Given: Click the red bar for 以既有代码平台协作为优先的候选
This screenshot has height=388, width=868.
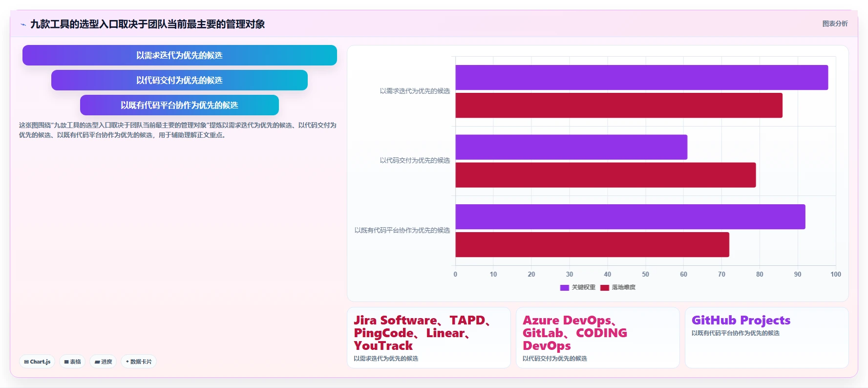Looking at the screenshot, I should point(593,244).
